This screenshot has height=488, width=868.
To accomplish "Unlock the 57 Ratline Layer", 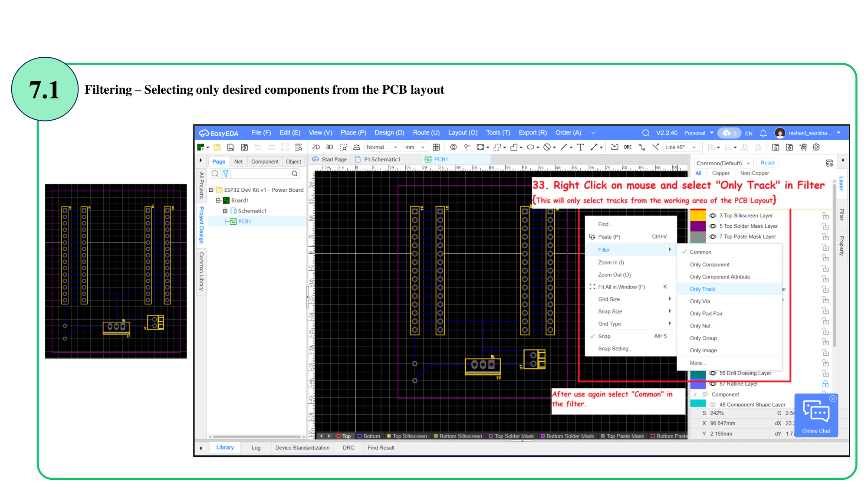I will click(x=825, y=383).
